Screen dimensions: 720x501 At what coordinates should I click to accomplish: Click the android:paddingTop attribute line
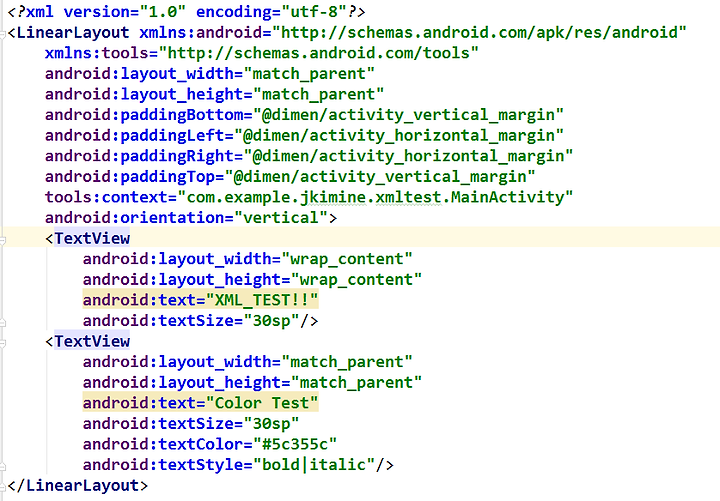290,177
